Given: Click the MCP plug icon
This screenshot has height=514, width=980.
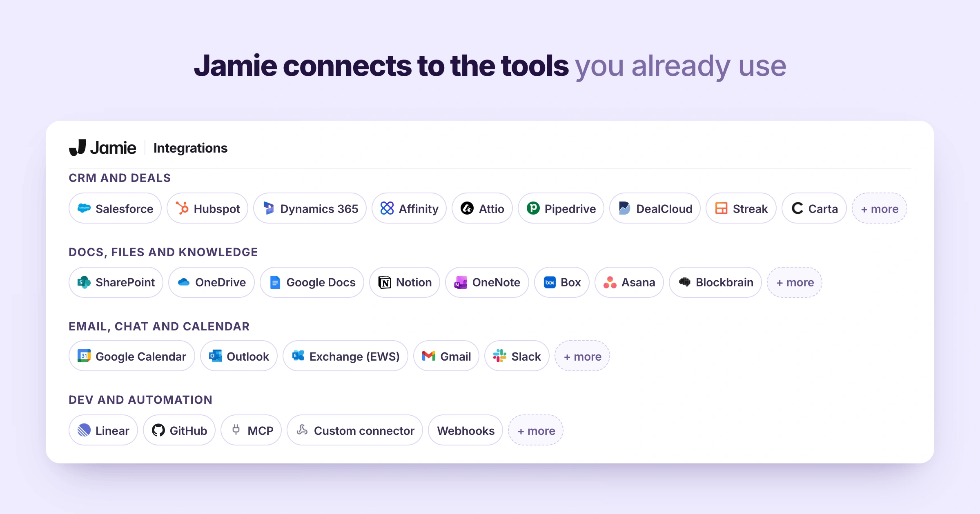Looking at the screenshot, I should pos(236,430).
